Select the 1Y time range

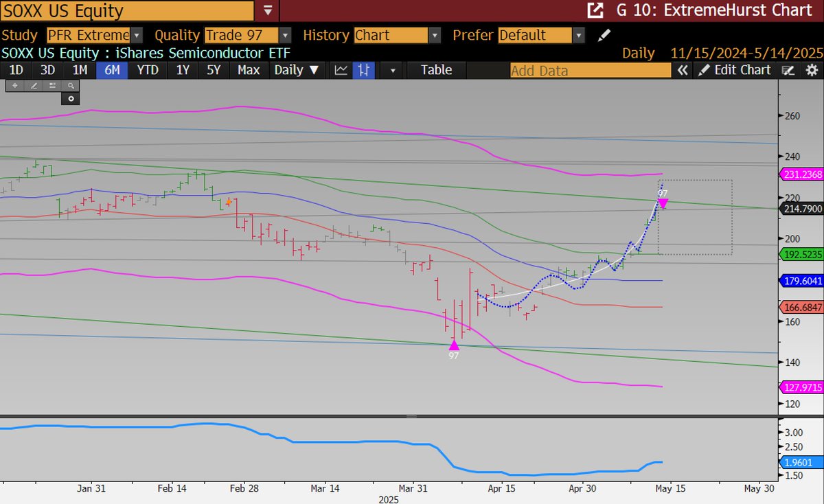(x=182, y=69)
